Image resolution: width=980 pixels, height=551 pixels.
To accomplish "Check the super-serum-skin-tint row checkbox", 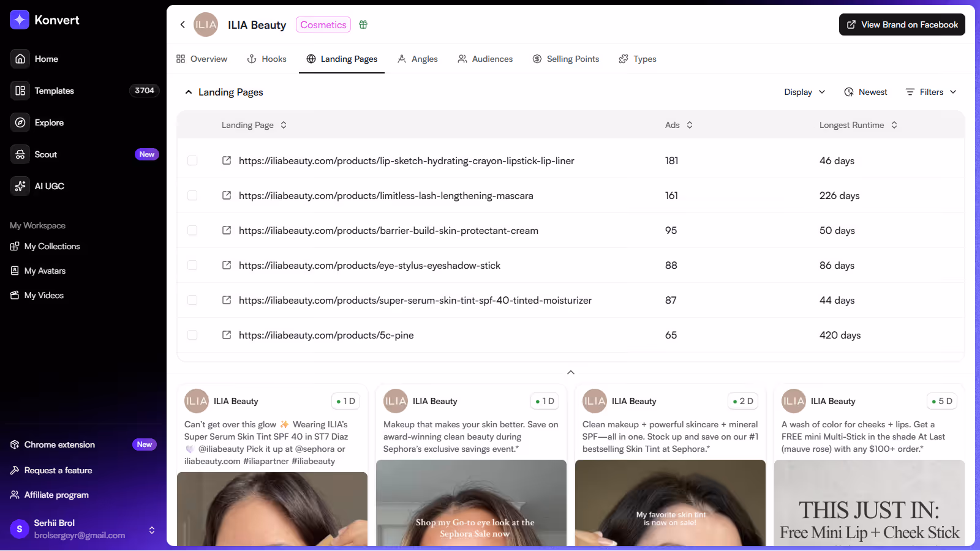I will click(x=192, y=300).
